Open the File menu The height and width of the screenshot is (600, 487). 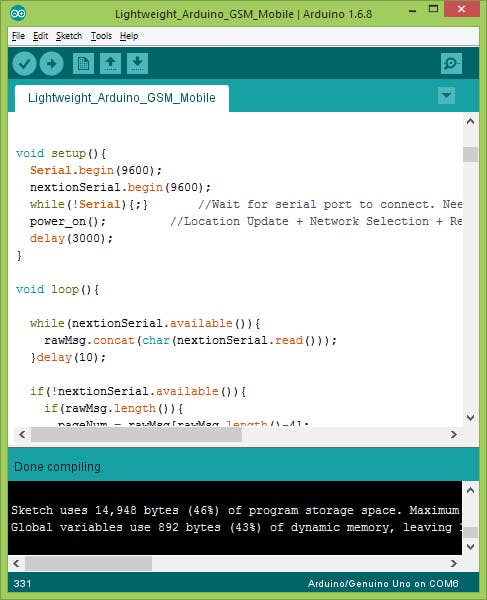18,36
